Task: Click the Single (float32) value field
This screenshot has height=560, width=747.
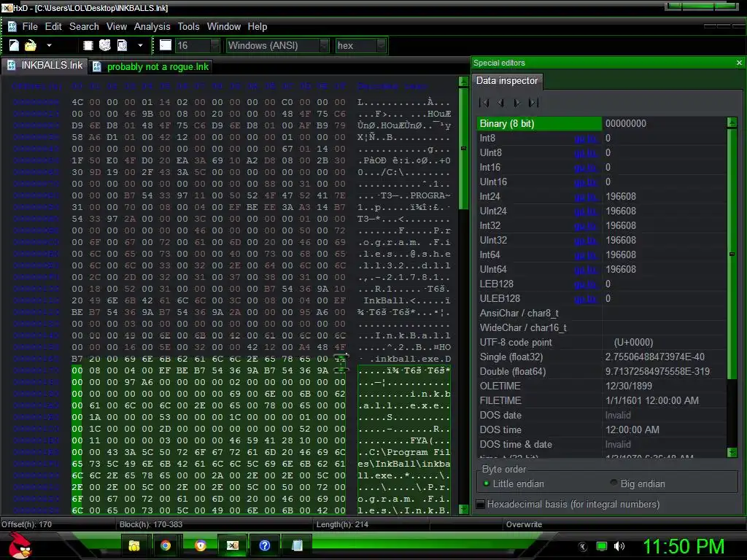Action: (x=664, y=357)
